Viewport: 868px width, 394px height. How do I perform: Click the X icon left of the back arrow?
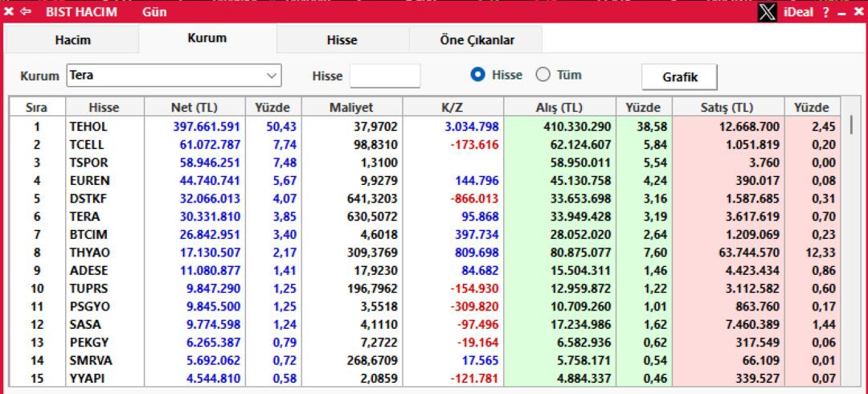pyautogui.click(x=9, y=11)
